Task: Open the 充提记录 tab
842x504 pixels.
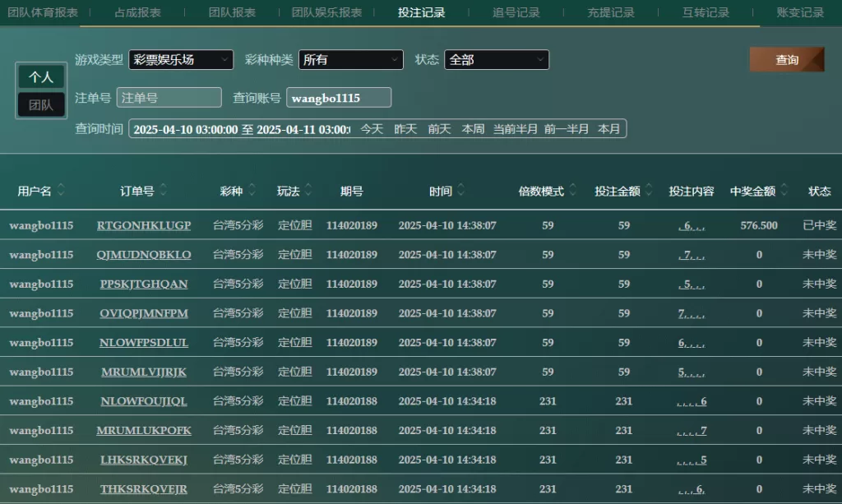Action: click(611, 13)
